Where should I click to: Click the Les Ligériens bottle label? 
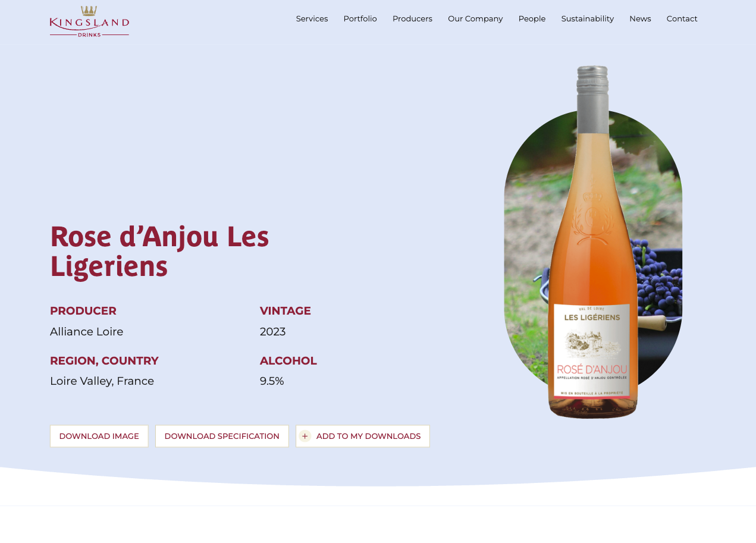[x=592, y=351]
